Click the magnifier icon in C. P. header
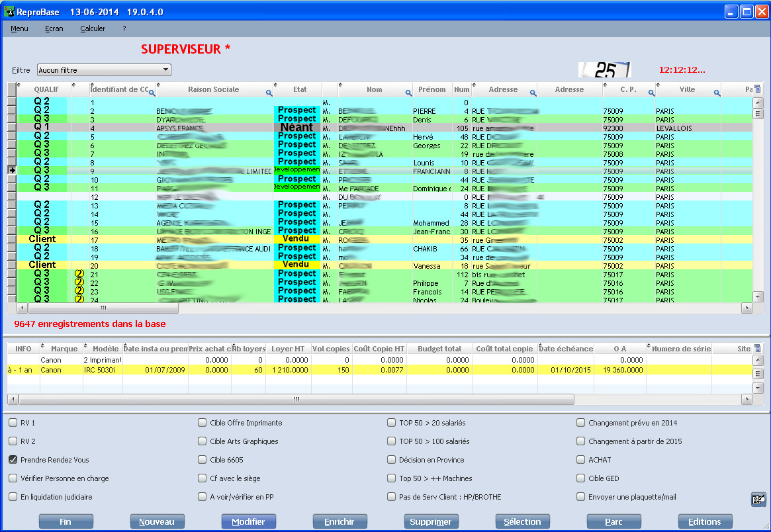Screen dimensions: 771x532 pos(651,93)
